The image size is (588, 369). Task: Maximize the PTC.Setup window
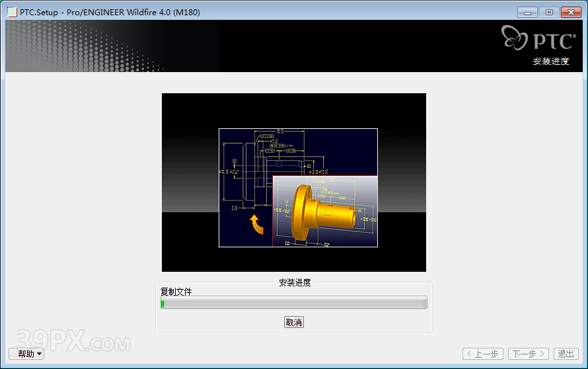(549, 13)
